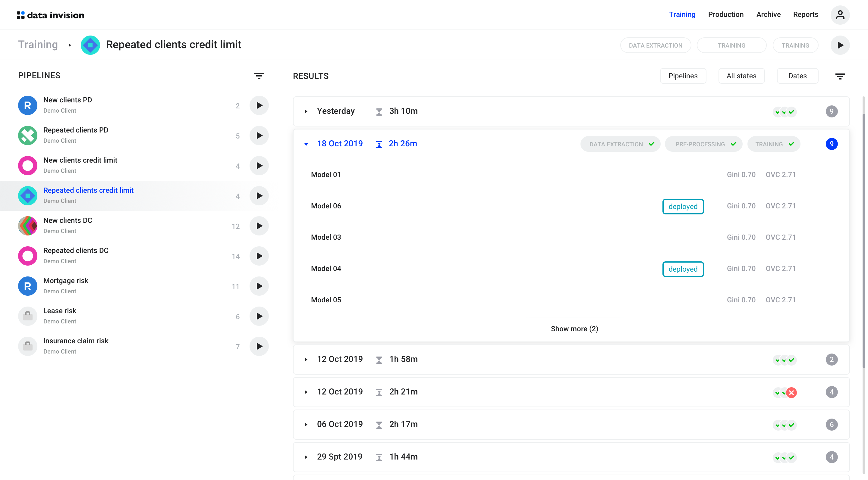The height and width of the screenshot is (480, 868).
Task: Click the status checkmarks on Yesterday run
Action: point(785,112)
